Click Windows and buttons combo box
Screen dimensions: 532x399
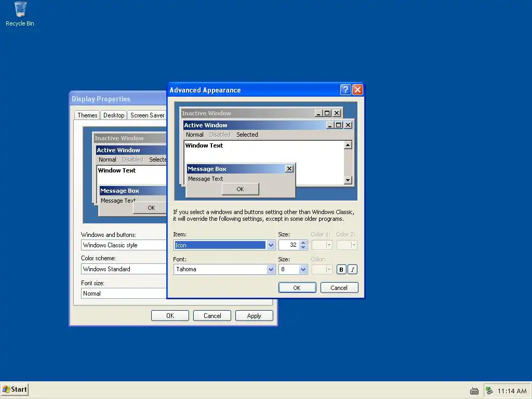tap(124, 245)
